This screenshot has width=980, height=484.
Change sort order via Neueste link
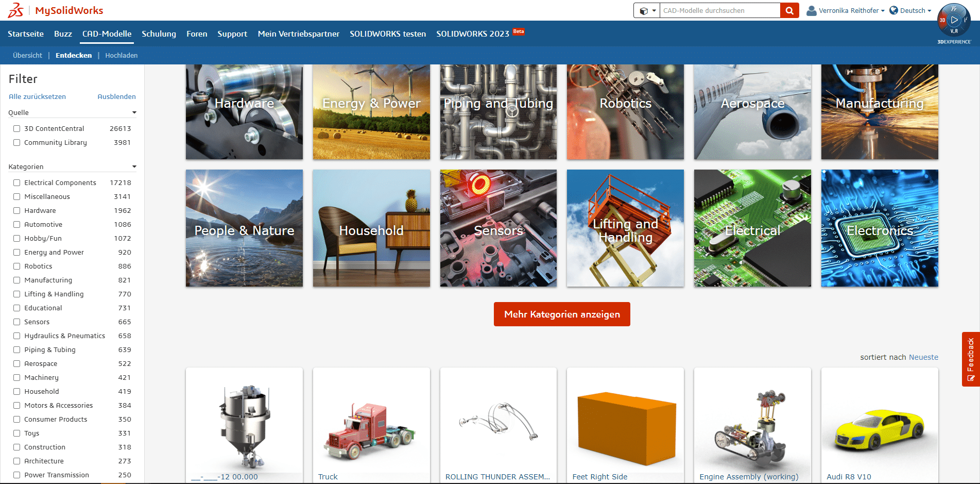click(923, 357)
